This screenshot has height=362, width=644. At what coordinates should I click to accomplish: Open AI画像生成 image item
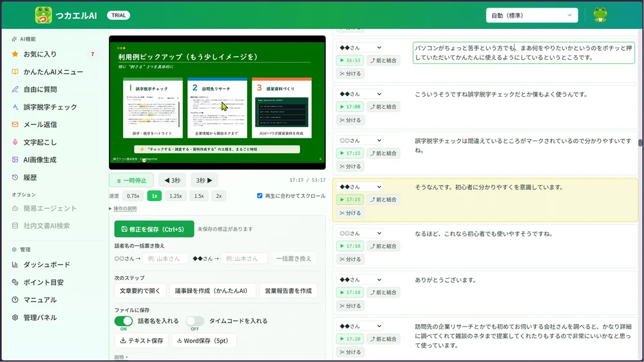pos(54,160)
